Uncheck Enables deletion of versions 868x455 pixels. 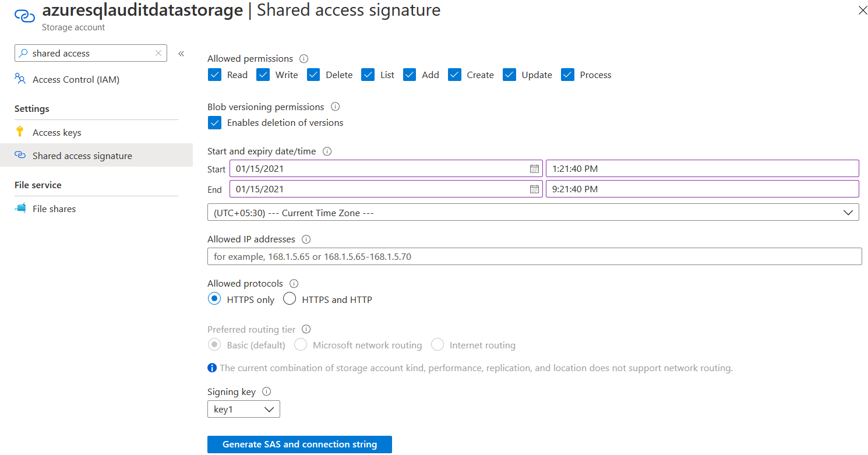(214, 122)
